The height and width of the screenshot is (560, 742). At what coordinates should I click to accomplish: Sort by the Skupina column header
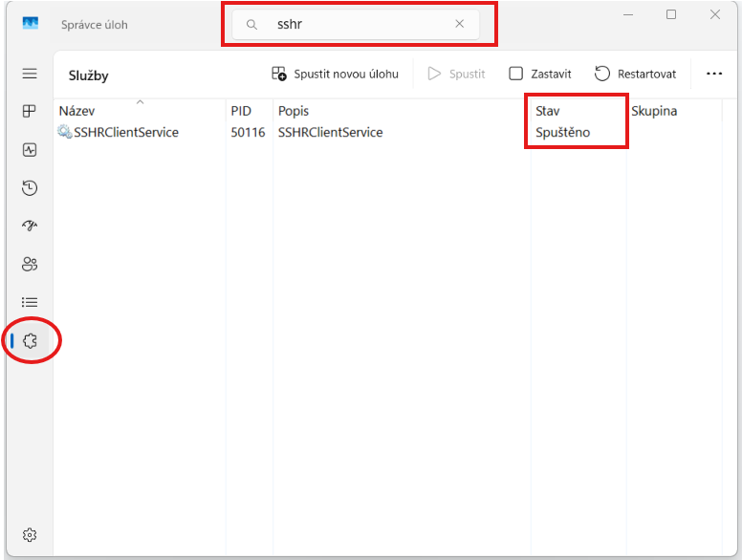(x=654, y=111)
